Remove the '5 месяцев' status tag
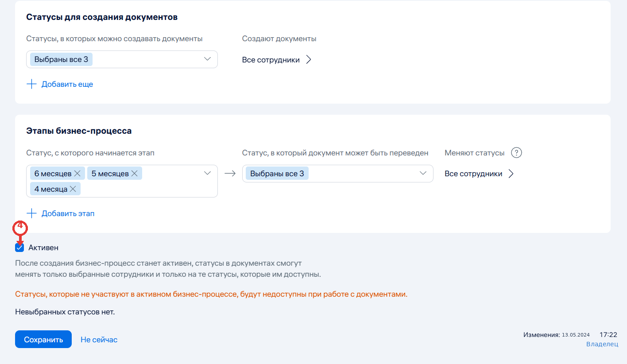 pos(134,174)
